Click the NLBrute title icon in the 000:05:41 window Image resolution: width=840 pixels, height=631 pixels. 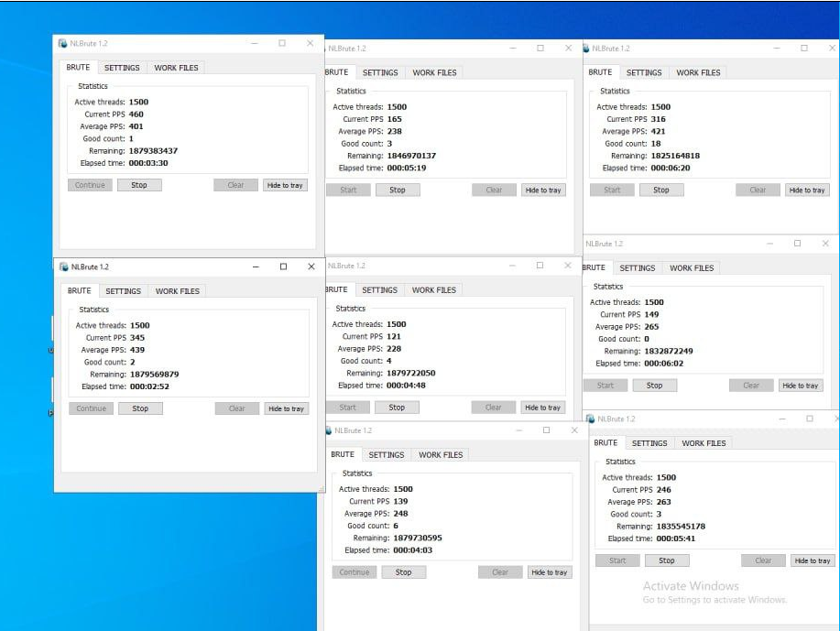click(x=590, y=419)
